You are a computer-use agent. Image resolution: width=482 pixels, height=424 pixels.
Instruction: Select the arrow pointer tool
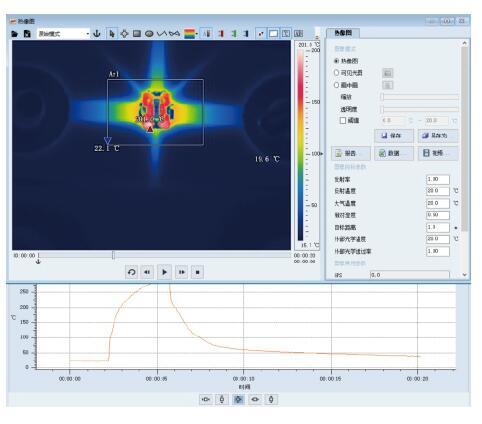click(112, 34)
